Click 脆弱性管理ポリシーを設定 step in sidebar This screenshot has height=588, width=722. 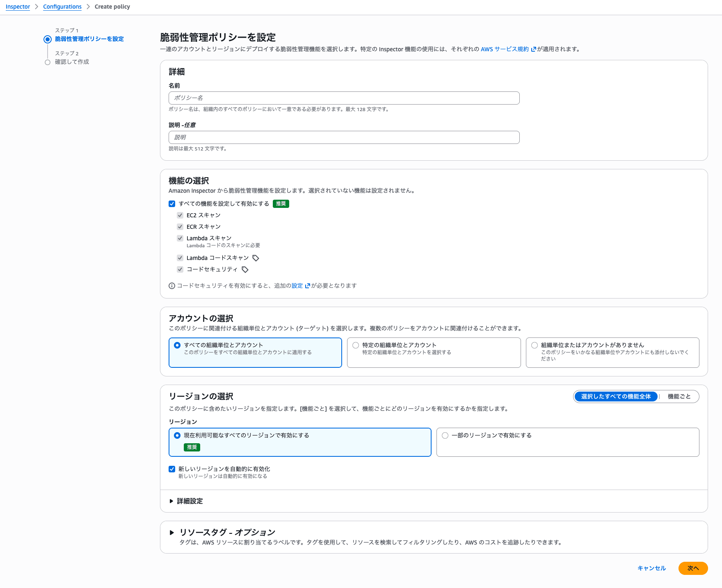click(x=89, y=39)
